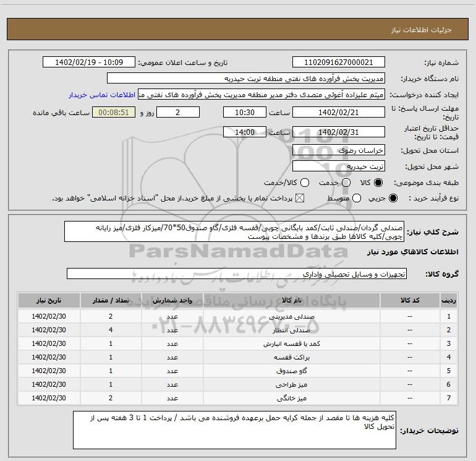Click the province field خراسان رضوی
Viewport: 476px width, 461px height.
(339, 150)
